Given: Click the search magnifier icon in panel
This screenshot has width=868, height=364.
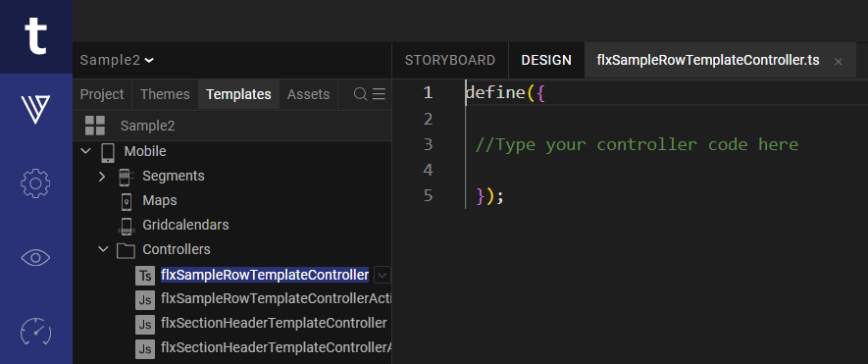Looking at the screenshot, I should coord(360,94).
